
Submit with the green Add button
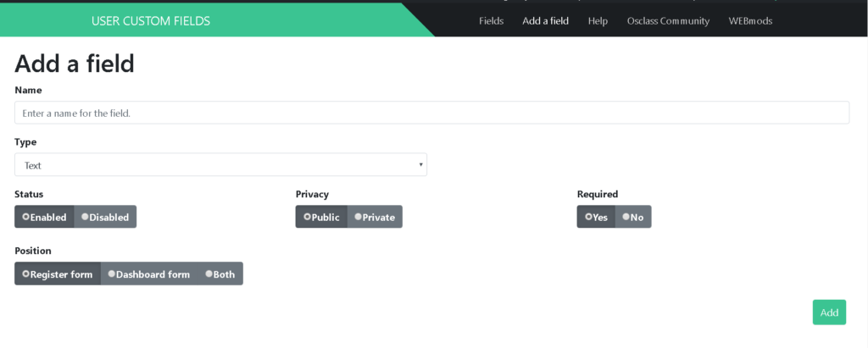(829, 312)
